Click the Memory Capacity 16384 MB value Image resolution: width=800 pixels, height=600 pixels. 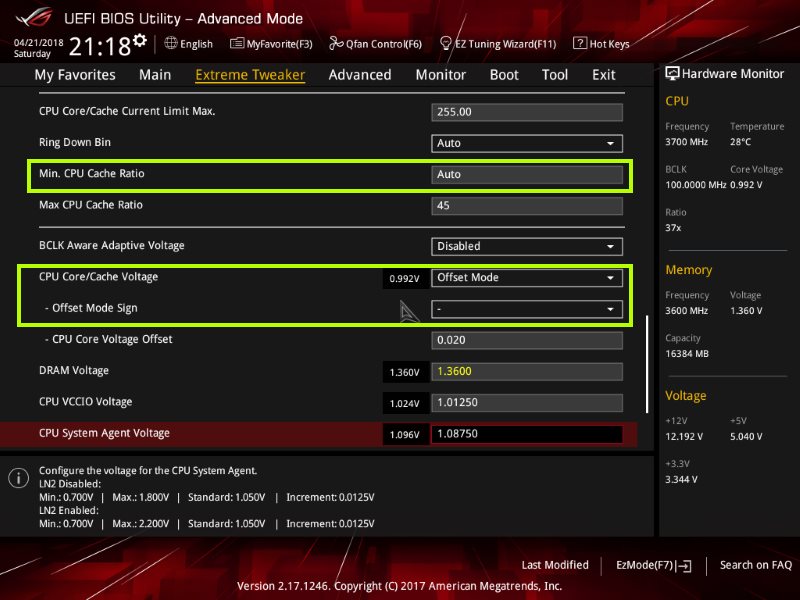(687, 354)
